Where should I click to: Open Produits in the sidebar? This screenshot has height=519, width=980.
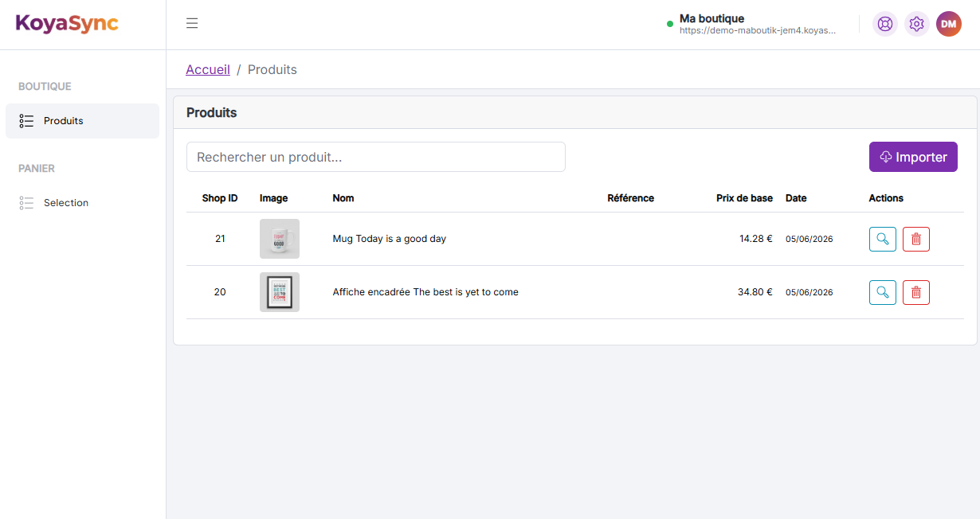click(x=82, y=121)
